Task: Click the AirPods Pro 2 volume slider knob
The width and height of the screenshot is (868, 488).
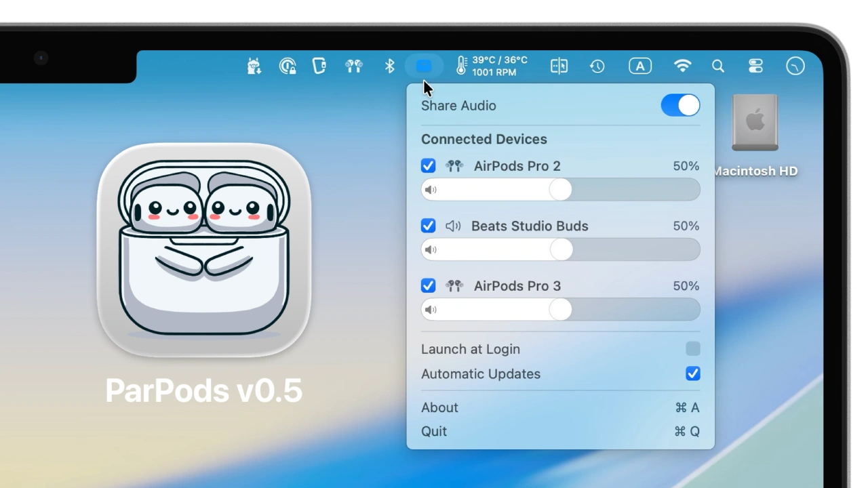Action: click(x=560, y=190)
